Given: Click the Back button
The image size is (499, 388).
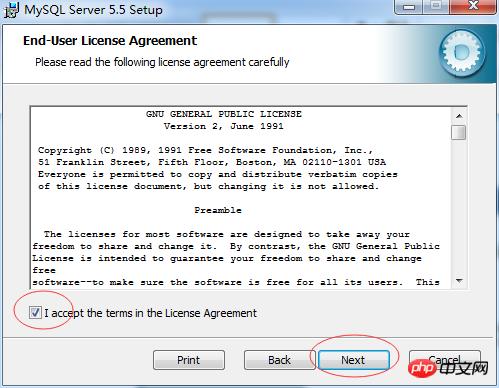Looking at the screenshot, I should coord(279,360).
